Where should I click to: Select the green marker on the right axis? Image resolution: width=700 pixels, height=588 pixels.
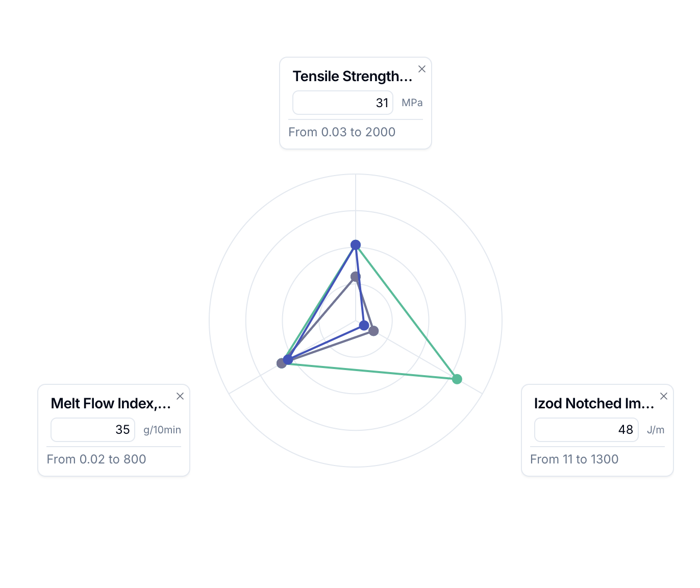pos(457,379)
